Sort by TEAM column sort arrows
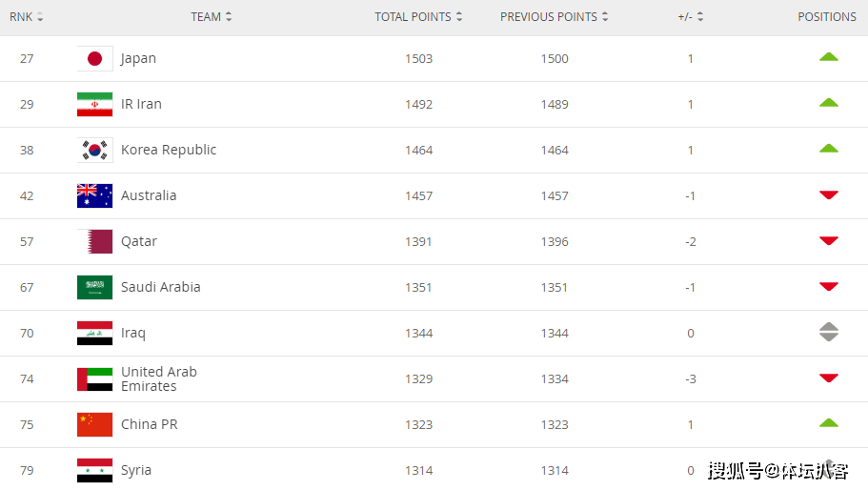The width and height of the screenshot is (868, 490). pos(229,16)
